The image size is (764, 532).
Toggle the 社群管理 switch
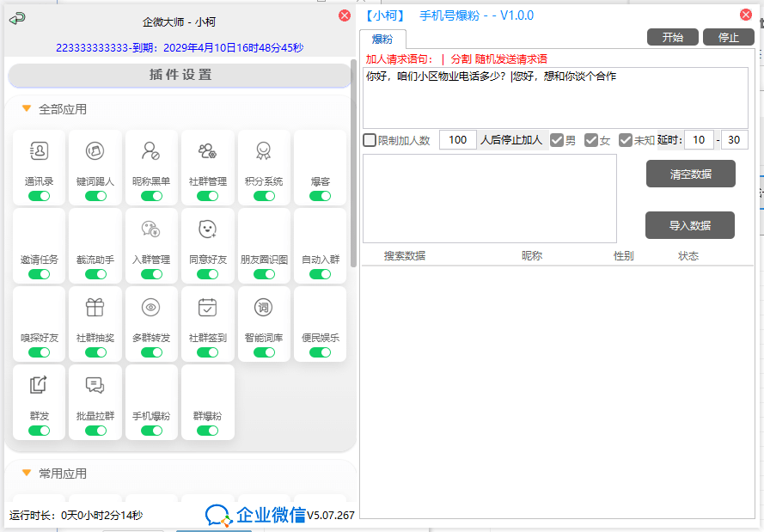coord(208,196)
